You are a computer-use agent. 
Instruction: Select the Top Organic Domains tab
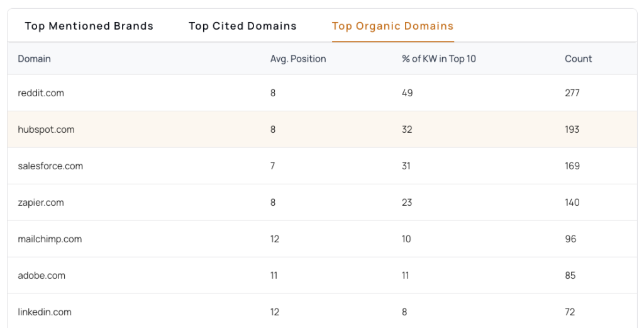392,26
